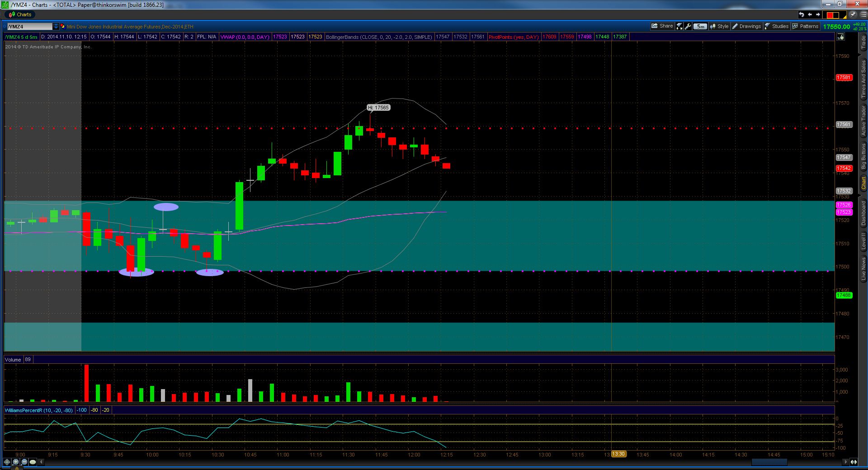Open the Live News side tab

[x=863, y=269]
